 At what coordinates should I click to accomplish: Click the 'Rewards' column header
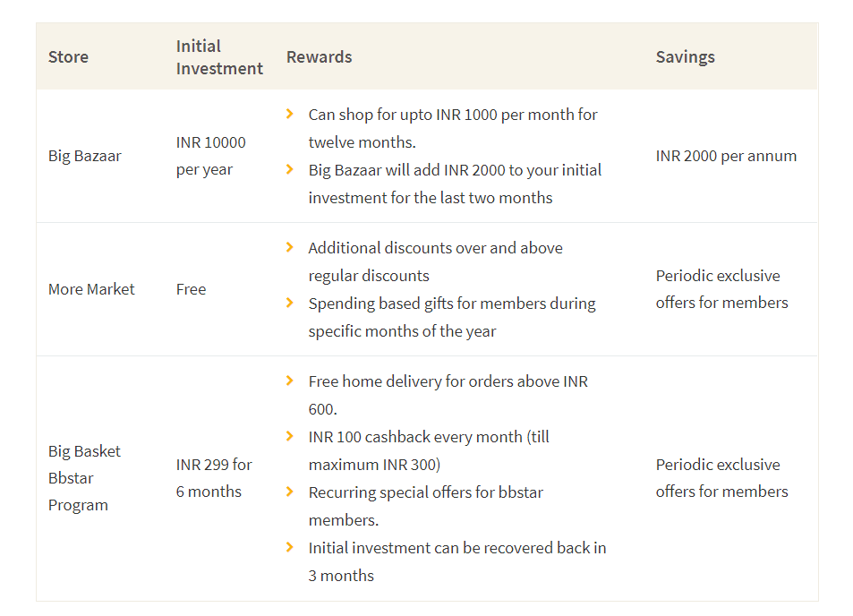click(320, 56)
